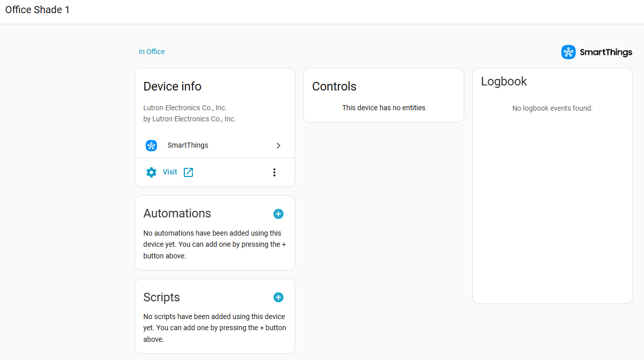Click the Logbook heading
This screenshot has height=360, width=644.
point(504,81)
